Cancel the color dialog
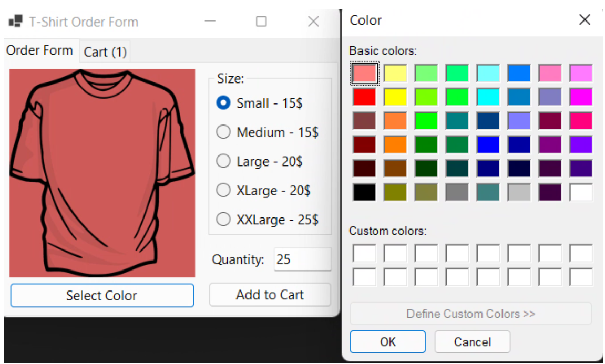The height and width of the screenshot is (364, 605). [472, 341]
